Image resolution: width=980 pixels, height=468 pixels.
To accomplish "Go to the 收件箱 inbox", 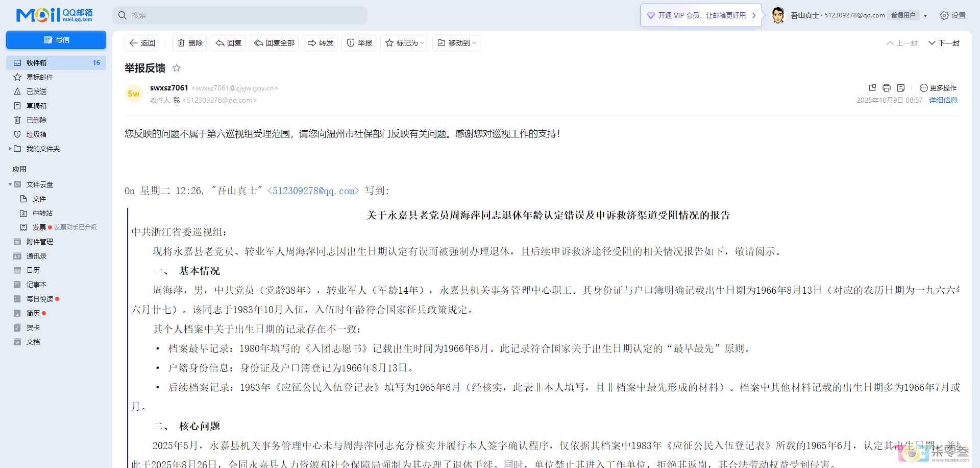I will tap(36, 62).
